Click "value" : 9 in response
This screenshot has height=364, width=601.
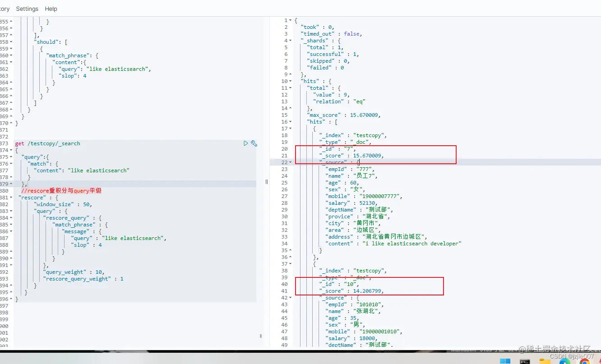pyautogui.click(x=332, y=95)
